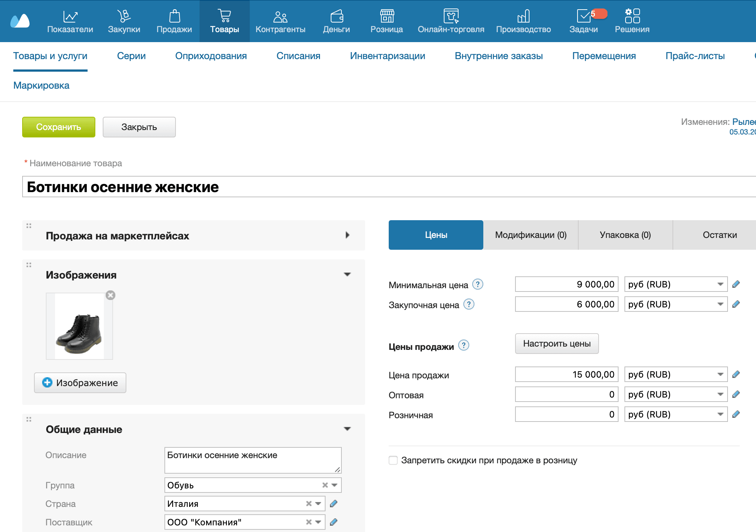Click the pencil icon beside минимальная цена

coord(736,284)
